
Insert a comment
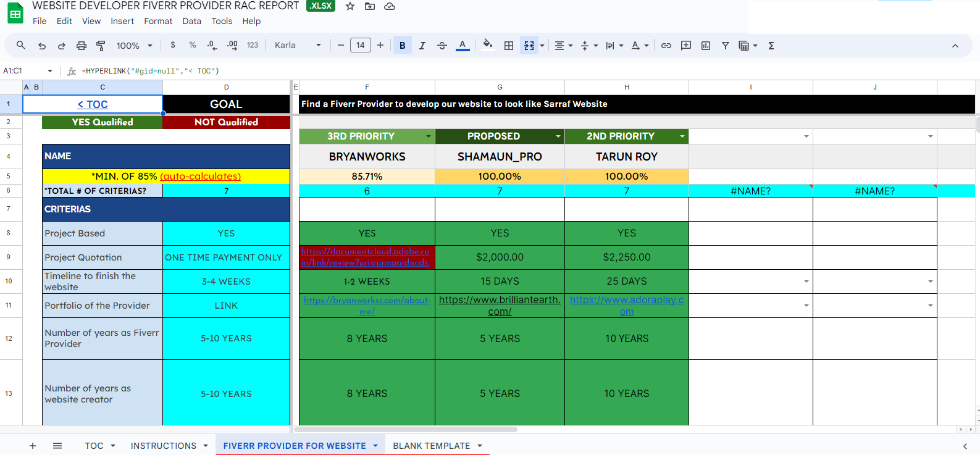point(686,46)
